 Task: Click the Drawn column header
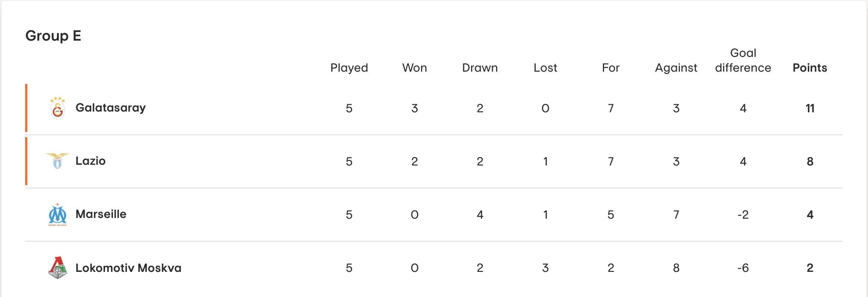(x=480, y=68)
